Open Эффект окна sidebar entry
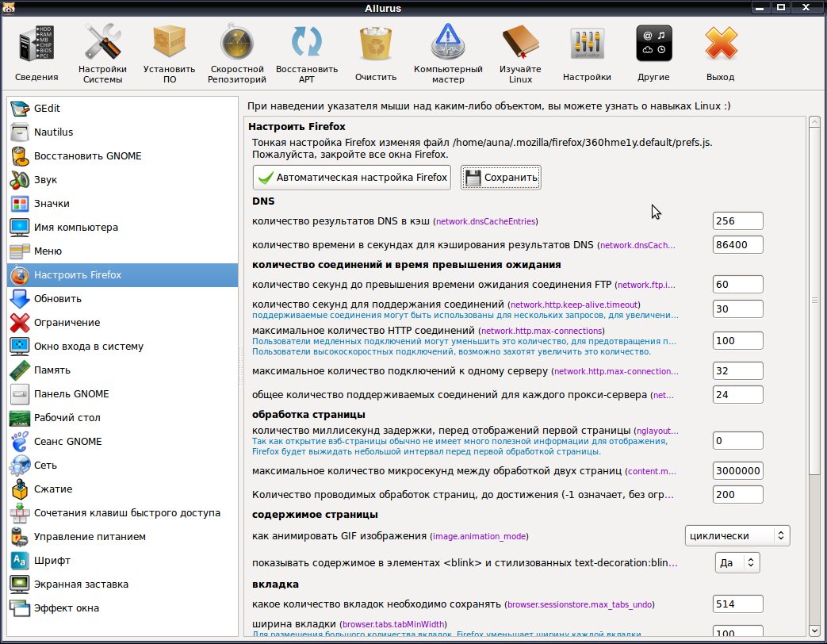 pos(122,608)
